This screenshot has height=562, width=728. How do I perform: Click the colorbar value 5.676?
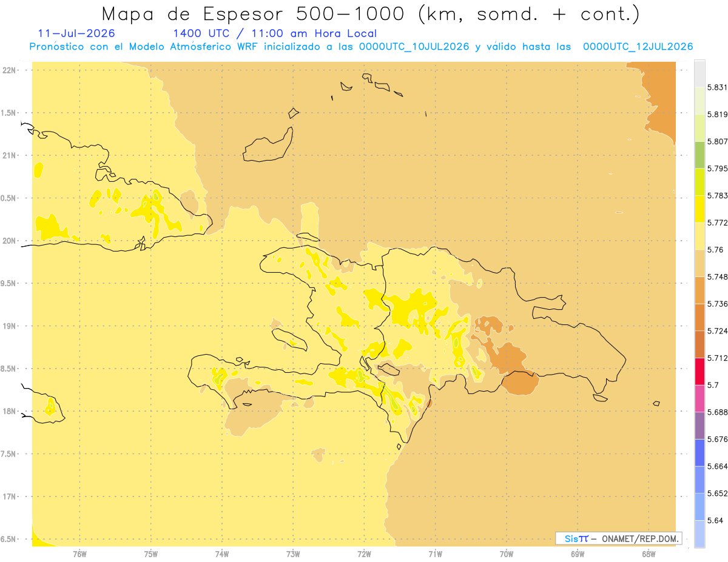tap(717, 439)
